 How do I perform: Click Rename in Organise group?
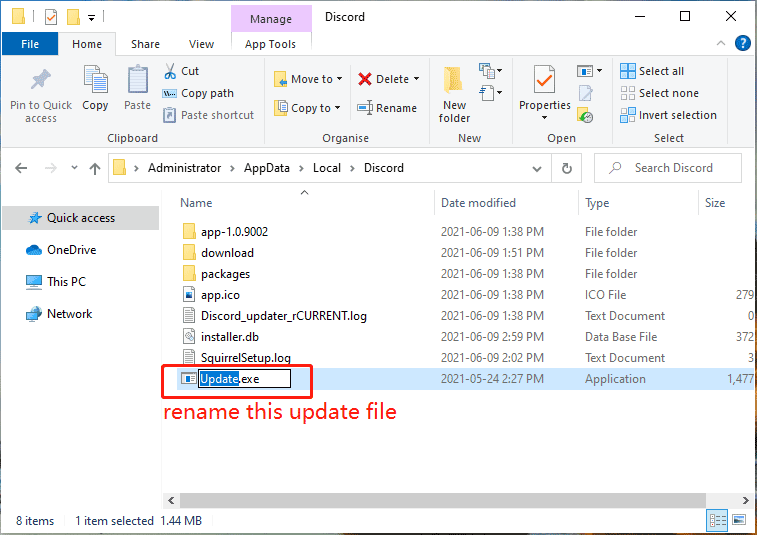point(387,108)
